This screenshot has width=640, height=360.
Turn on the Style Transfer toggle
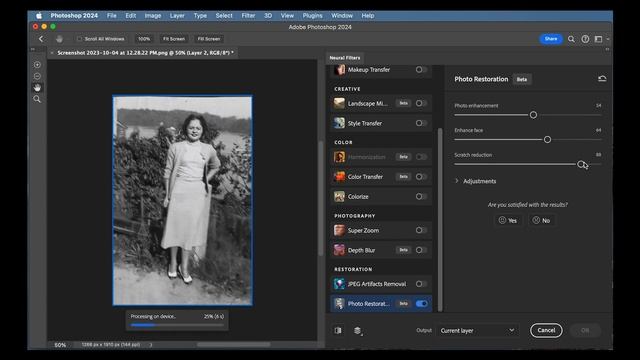(x=421, y=123)
